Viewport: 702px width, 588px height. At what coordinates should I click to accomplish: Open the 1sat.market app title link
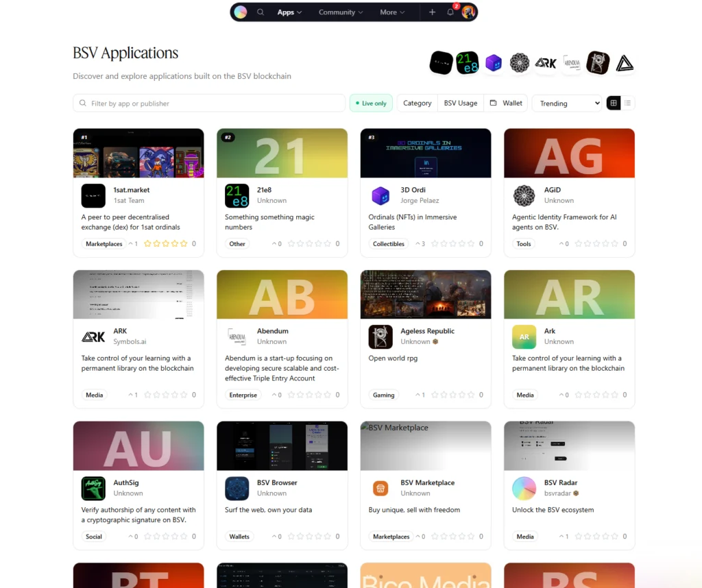(131, 190)
